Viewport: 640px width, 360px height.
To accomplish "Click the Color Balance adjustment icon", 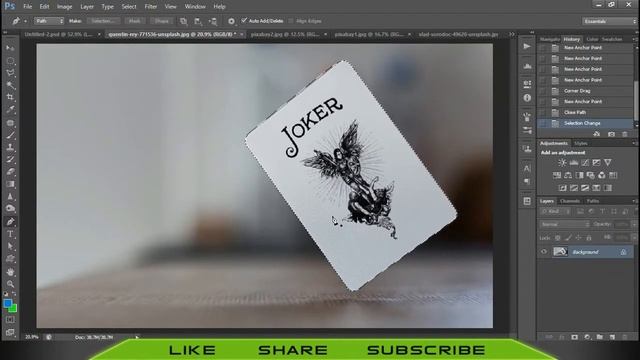I will (568, 176).
